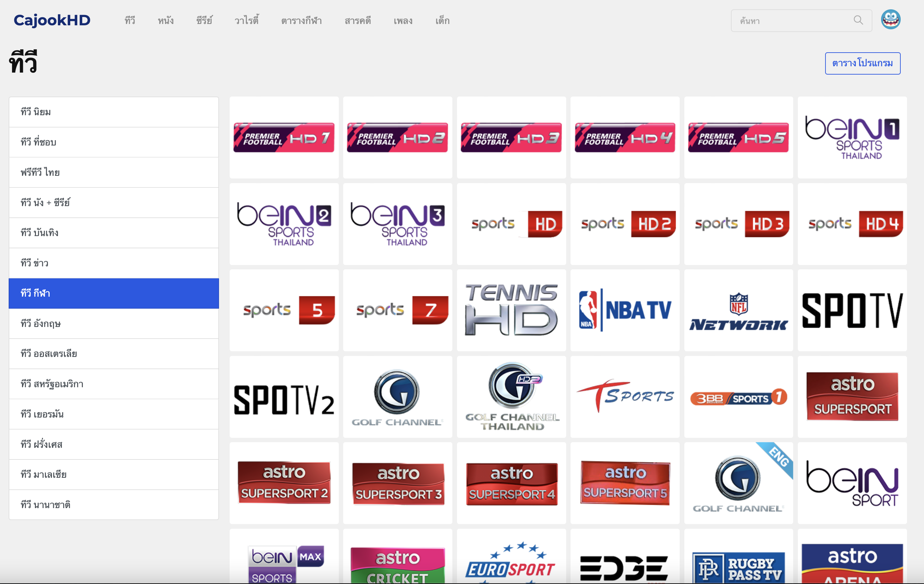This screenshot has width=924, height=584.
Task: Open the user avatar profile icon
Action: pyautogui.click(x=890, y=20)
